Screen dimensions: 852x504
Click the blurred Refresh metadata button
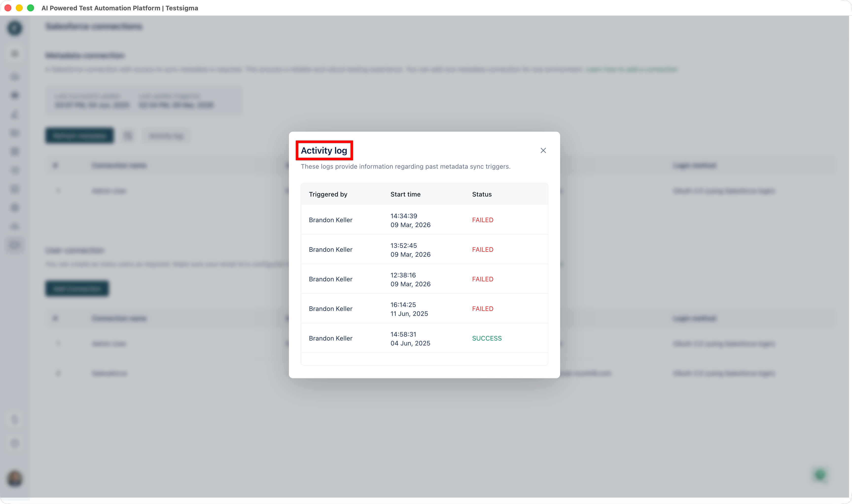point(79,136)
